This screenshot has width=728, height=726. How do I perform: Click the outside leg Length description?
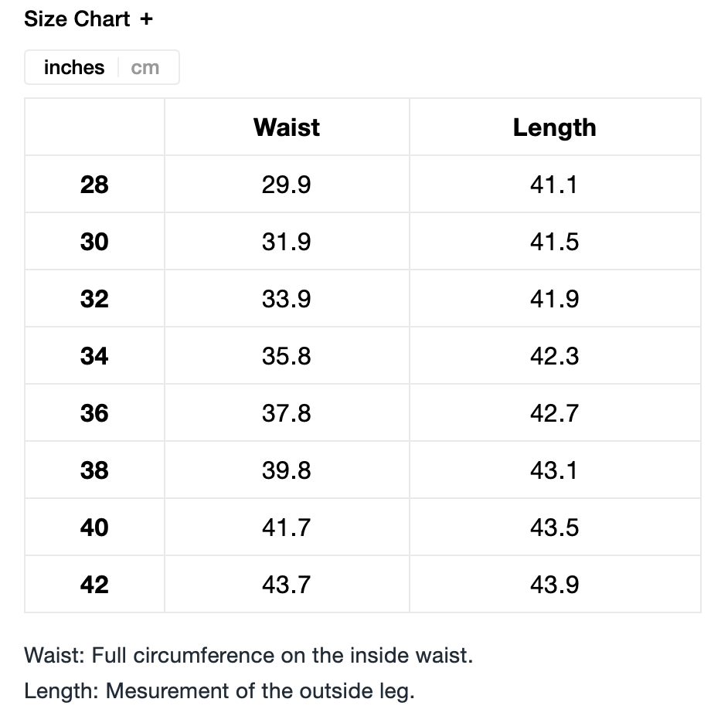pyautogui.click(x=219, y=690)
